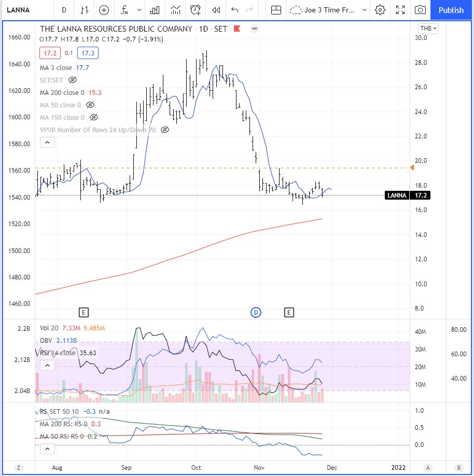Take a chart snapshot with camera icon

(x=420, y=10)
